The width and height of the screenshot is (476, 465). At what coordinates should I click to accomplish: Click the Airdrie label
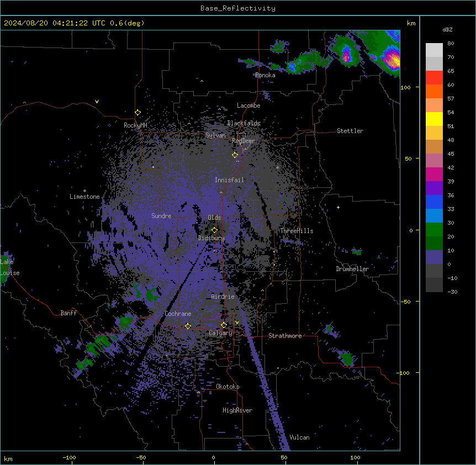(223, 297)
